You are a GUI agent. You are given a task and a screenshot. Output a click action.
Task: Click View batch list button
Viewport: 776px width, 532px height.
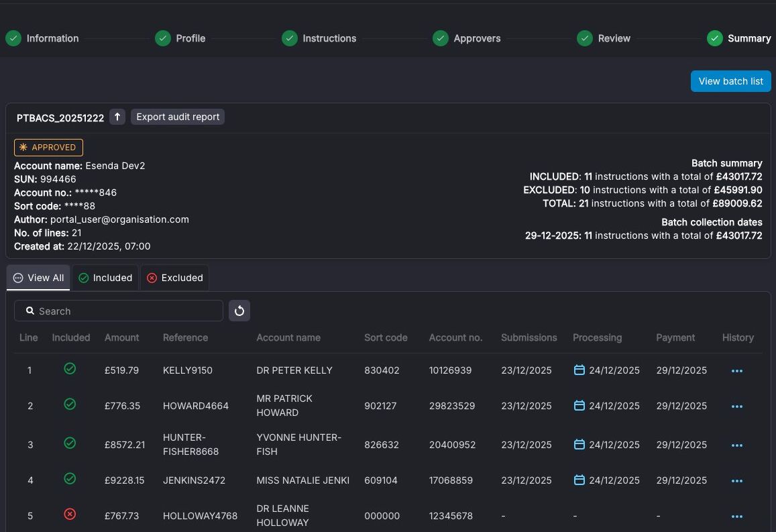click(731, 81)
